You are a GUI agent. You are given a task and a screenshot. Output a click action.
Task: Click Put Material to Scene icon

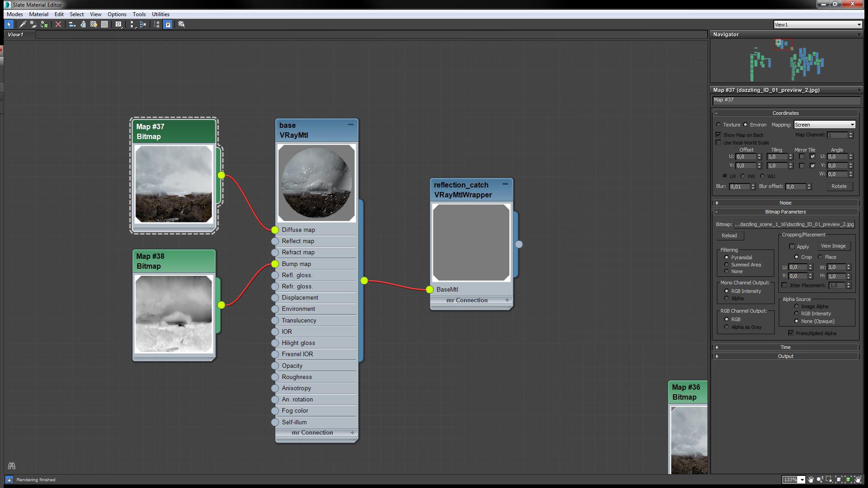pos(33,24)
